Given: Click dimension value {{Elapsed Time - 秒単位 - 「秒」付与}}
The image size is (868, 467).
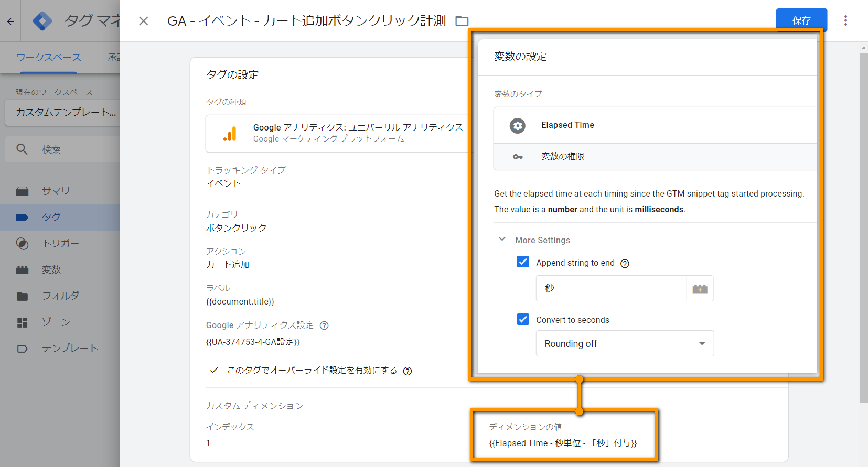Looking at the screenshot, I should [x=563, y=443].
